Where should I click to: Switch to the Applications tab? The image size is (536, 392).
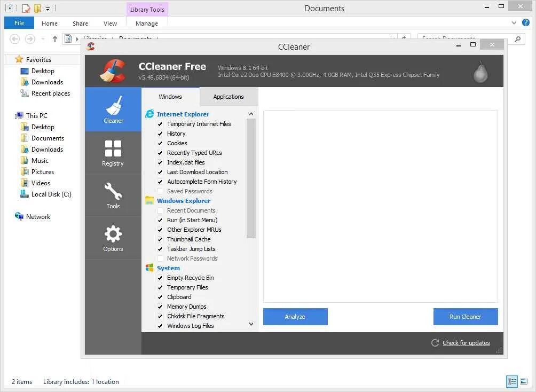pyautogui.click(x=228, y=97)
